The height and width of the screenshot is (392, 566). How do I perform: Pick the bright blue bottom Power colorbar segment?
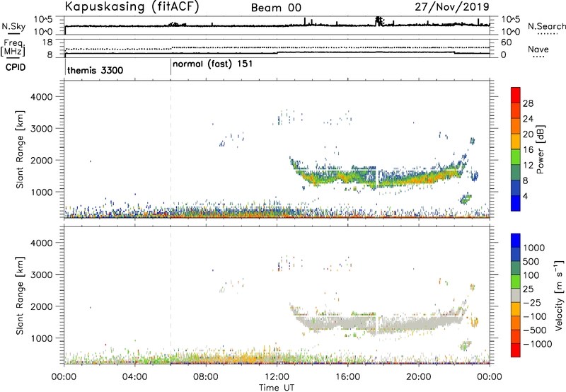[x=516, y=204]
